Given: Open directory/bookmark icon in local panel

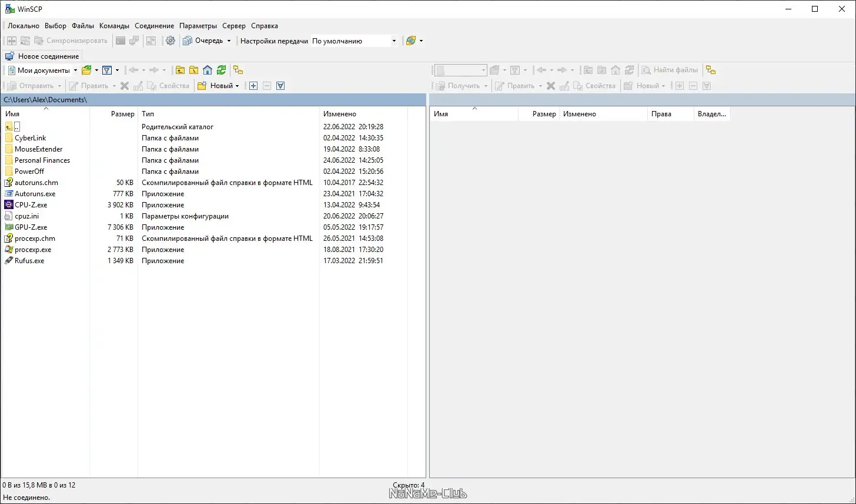Looking at the screenshot, I should tap(86, 70).
